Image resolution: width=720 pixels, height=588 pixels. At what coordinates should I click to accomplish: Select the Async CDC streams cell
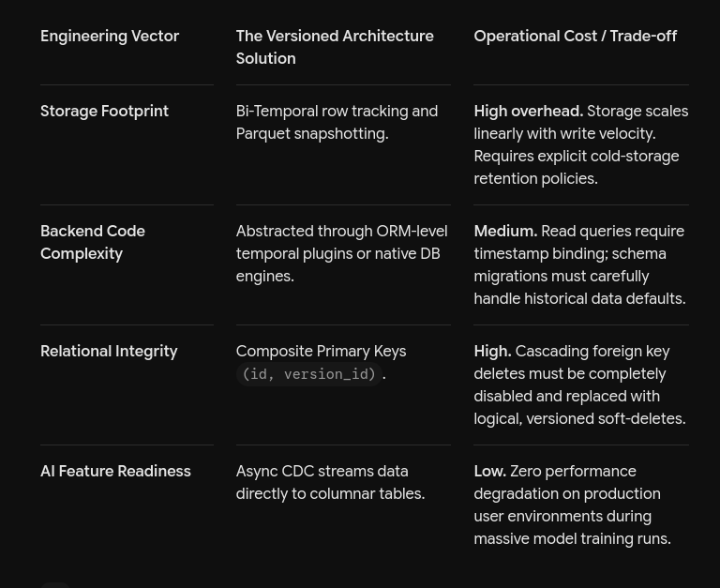[x=330, y=482]
